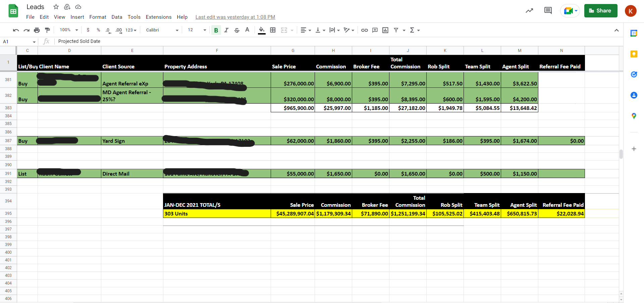Select the Paint format tool
Screen dimensions: 644x303
coord(47,30)
